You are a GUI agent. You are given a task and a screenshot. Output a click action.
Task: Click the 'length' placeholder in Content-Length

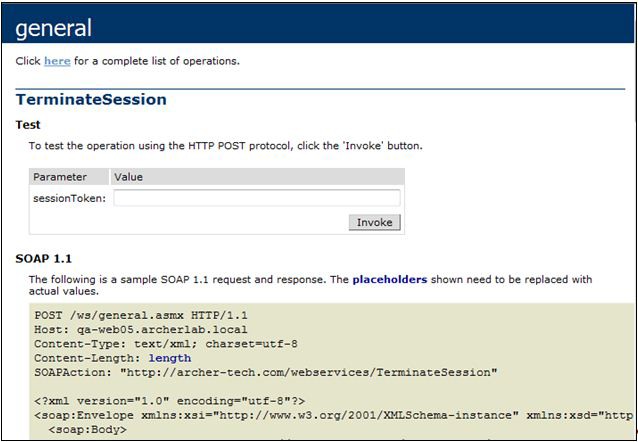[170, 358]
